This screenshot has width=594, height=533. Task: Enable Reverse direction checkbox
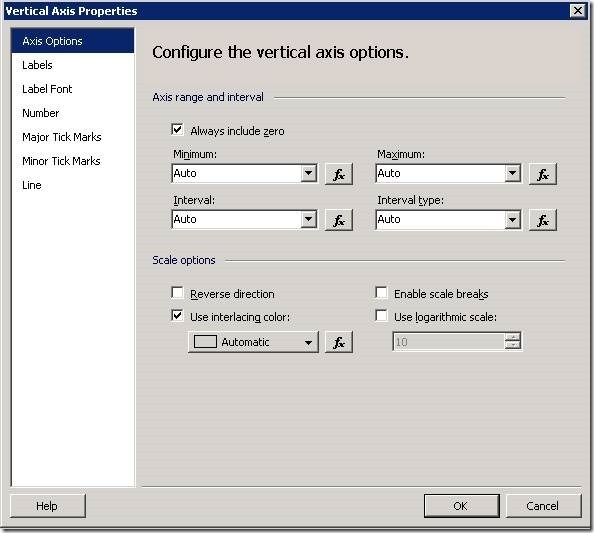177,293
